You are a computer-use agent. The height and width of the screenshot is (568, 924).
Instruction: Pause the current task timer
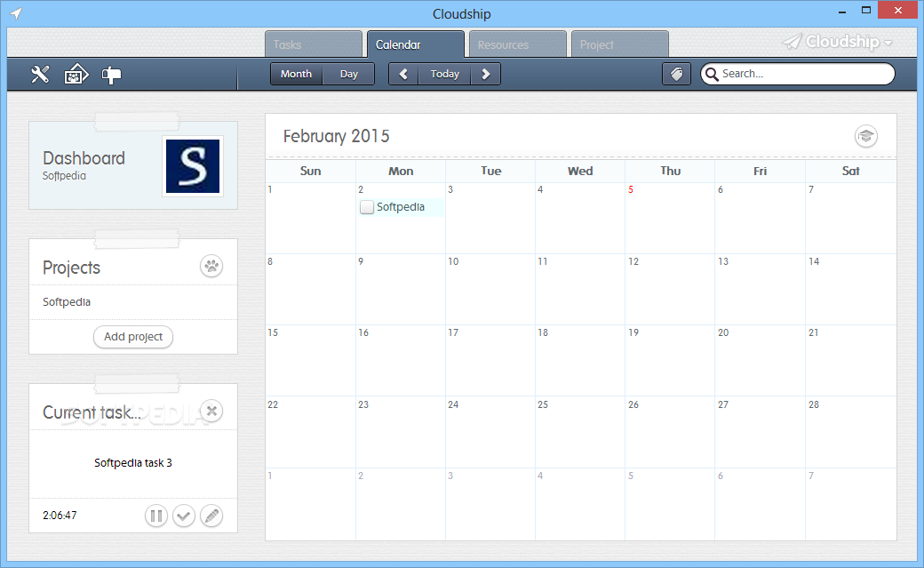(x=156, y=516)
